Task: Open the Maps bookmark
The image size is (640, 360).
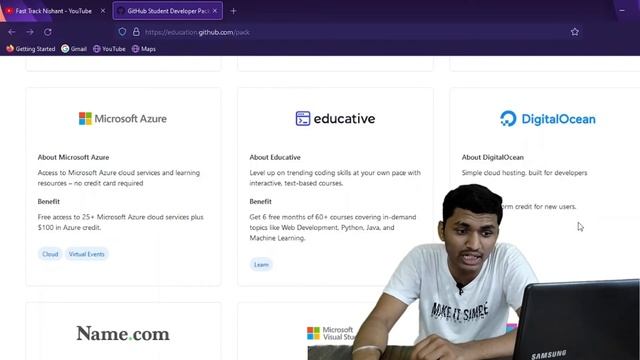Action: (144, 49)
